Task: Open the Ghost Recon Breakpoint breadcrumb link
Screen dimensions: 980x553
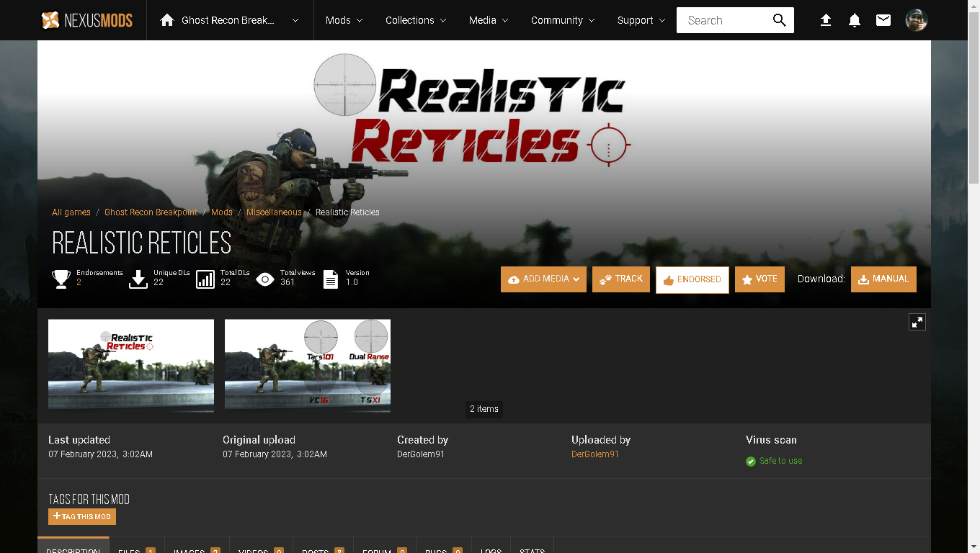Action: 151,212
